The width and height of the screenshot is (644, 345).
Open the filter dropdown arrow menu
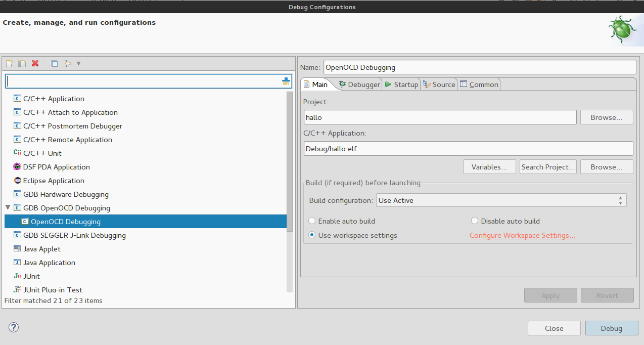point(78,63)
